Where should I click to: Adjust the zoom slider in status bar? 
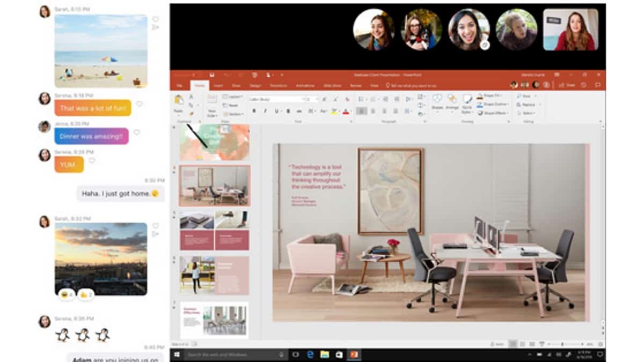coord(562,344)
